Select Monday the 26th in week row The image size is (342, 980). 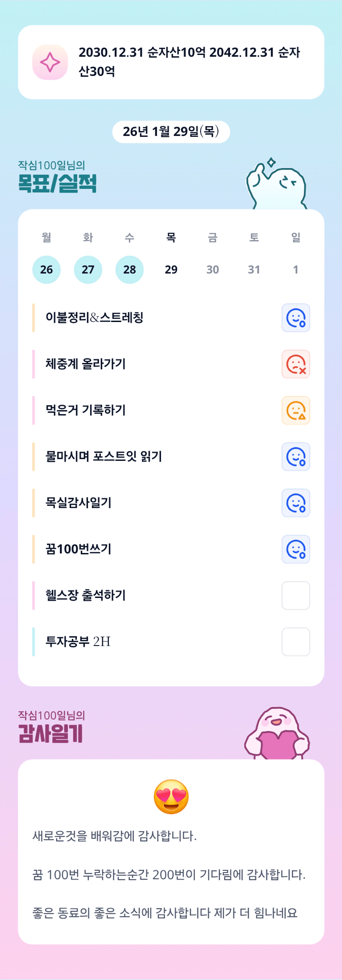tap(46, 269)
